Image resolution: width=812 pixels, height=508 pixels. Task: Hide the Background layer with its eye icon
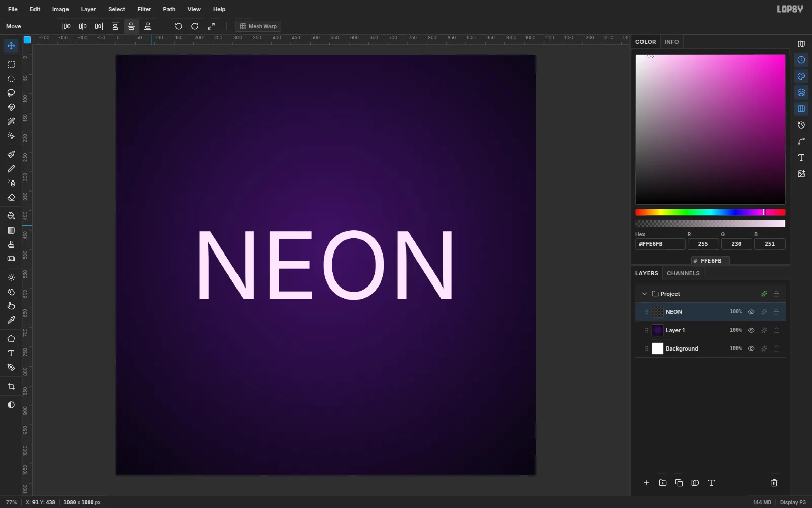(751, 348)
